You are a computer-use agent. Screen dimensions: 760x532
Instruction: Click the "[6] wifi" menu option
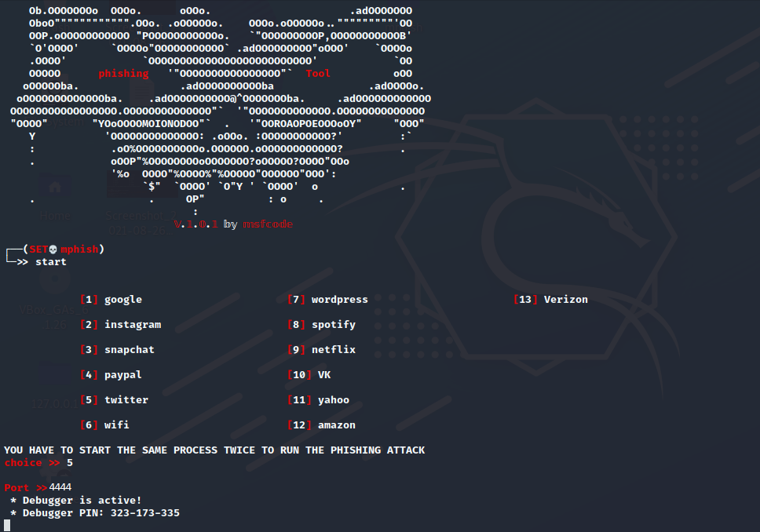tap(104, 425)
